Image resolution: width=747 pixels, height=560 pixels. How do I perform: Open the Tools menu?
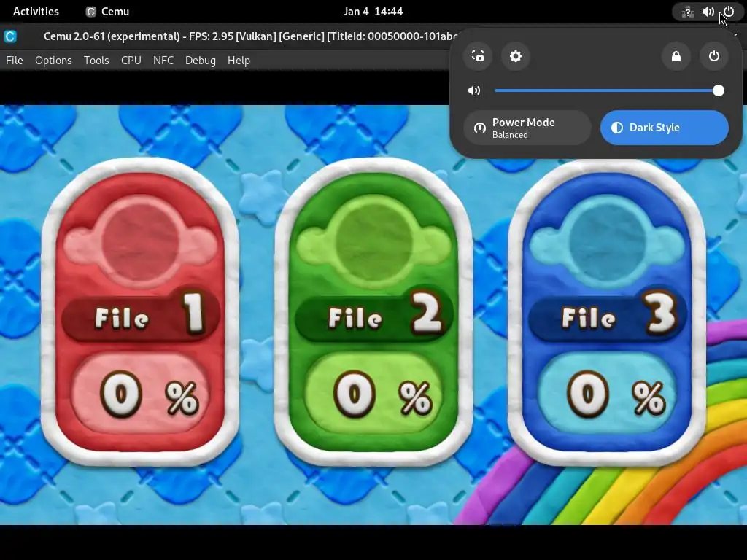96,61
